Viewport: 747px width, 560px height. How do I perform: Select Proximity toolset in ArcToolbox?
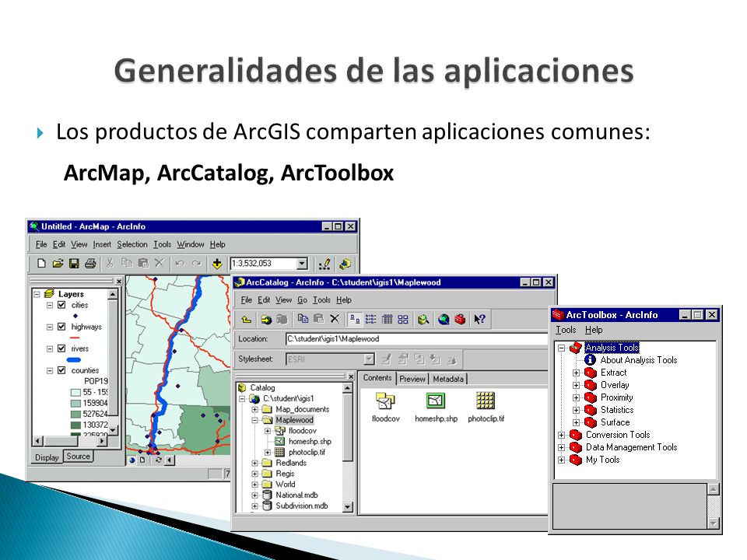tap(616, 397)
